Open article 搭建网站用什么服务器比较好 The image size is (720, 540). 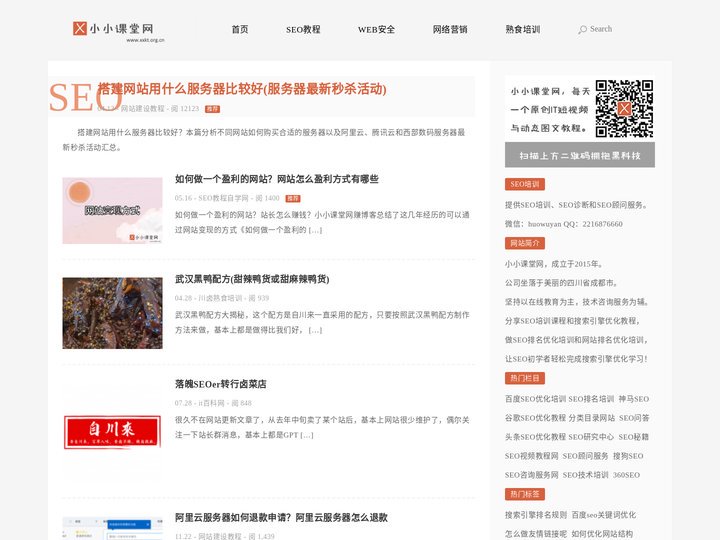click(242, 89)
